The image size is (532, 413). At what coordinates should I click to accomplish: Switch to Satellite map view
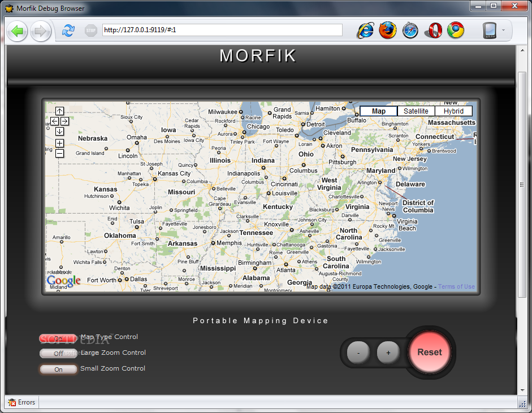coord(416,111)
